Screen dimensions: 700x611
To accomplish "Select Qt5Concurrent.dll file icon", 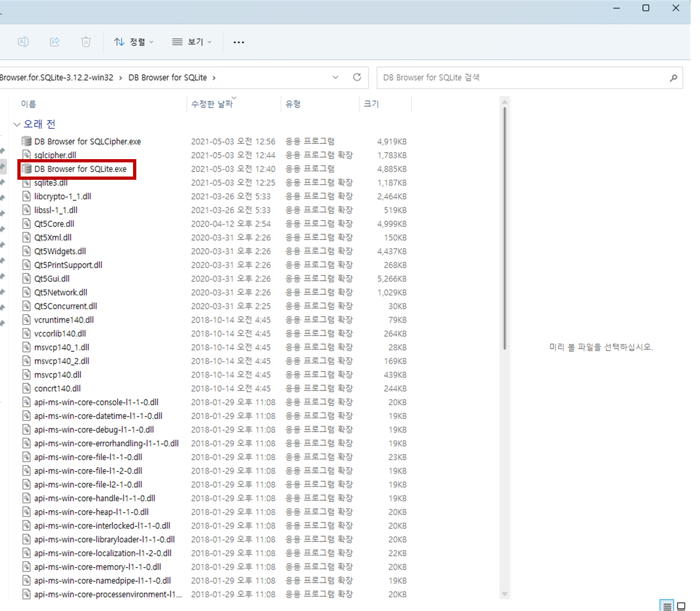I will click(x=26, y=306).
